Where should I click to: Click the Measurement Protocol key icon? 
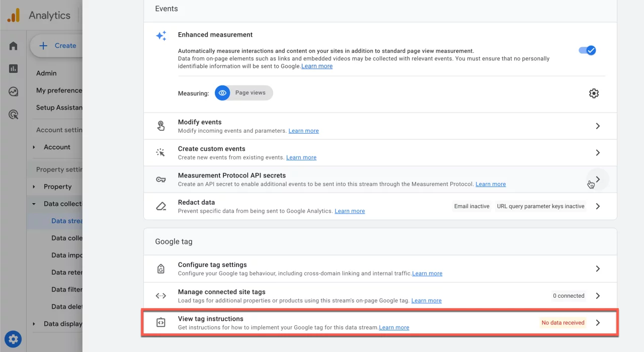pyautogui.click(x=161, y=180)
